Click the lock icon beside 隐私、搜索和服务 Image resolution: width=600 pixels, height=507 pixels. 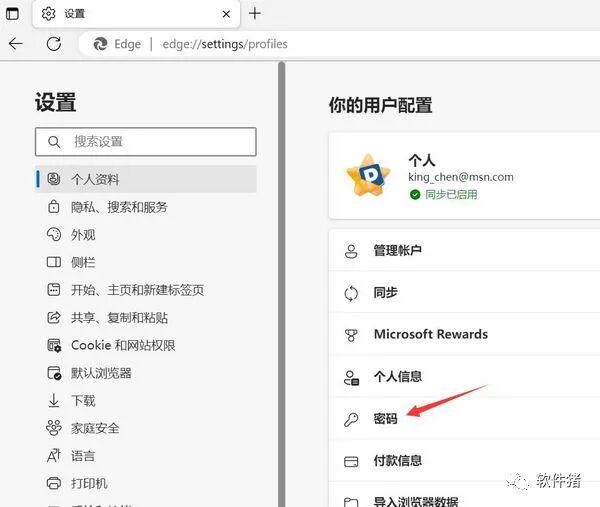coord(54,207)
